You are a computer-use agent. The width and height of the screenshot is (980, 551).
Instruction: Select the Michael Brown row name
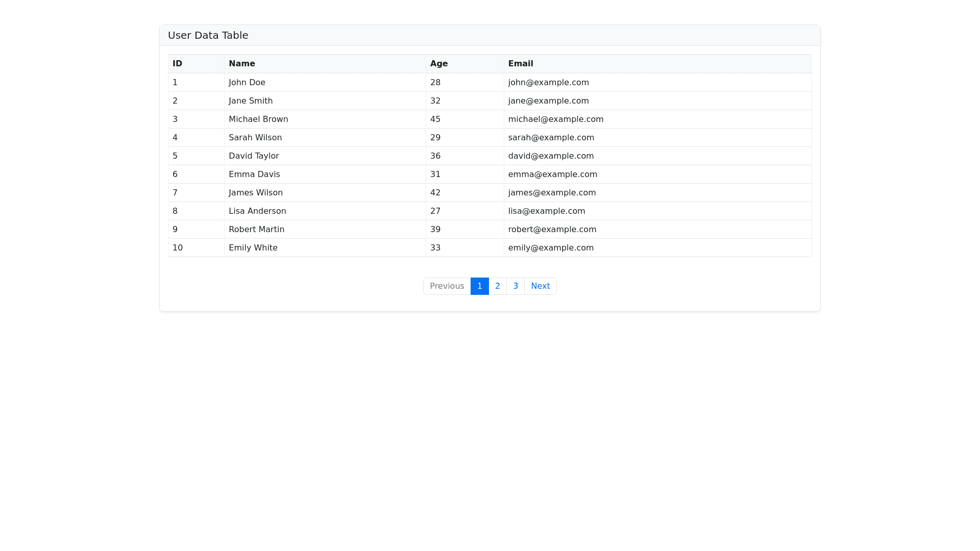(258, 119)
